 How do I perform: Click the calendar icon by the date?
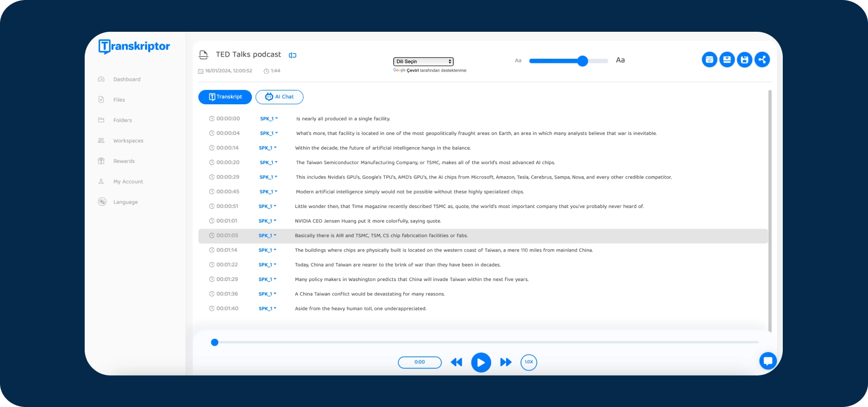click(201, 71)
